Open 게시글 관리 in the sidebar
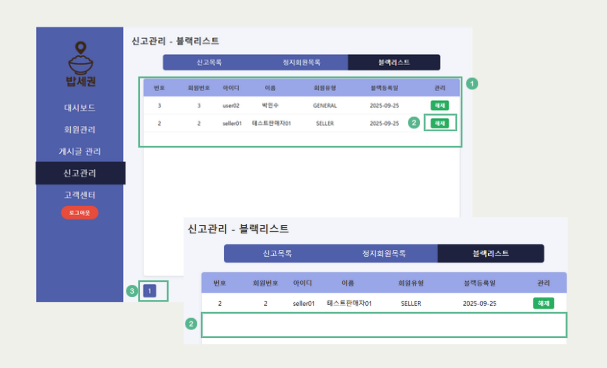 80,151
